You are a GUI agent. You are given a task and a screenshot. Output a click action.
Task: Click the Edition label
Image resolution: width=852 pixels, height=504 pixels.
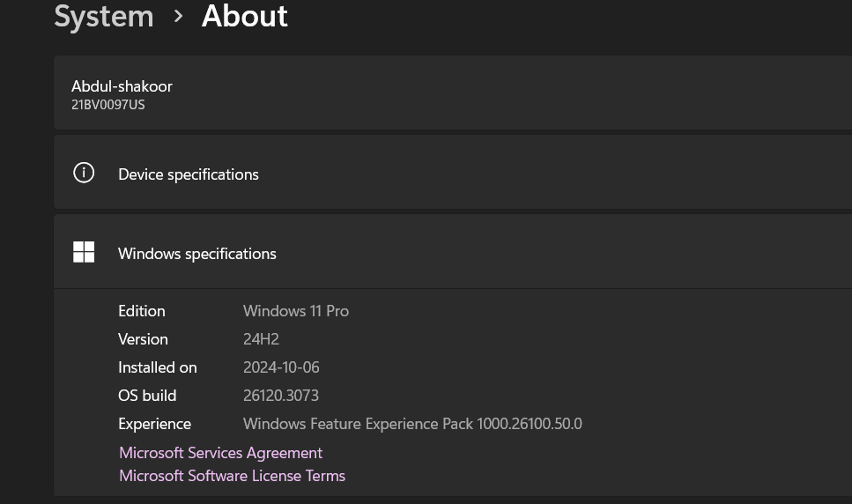pos(142,311)
